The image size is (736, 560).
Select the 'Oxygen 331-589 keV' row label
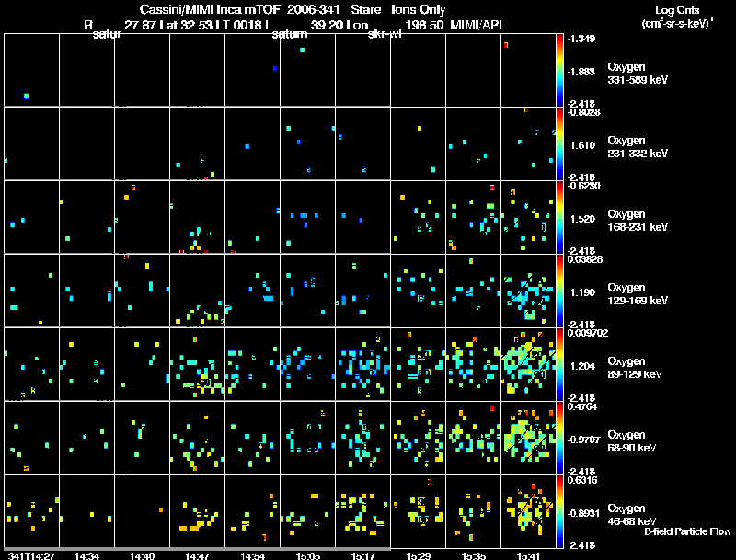coord(638,74)
